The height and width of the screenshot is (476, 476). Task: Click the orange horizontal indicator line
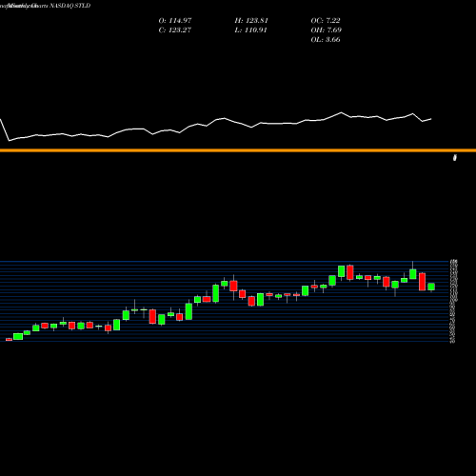tap(238, 150)
